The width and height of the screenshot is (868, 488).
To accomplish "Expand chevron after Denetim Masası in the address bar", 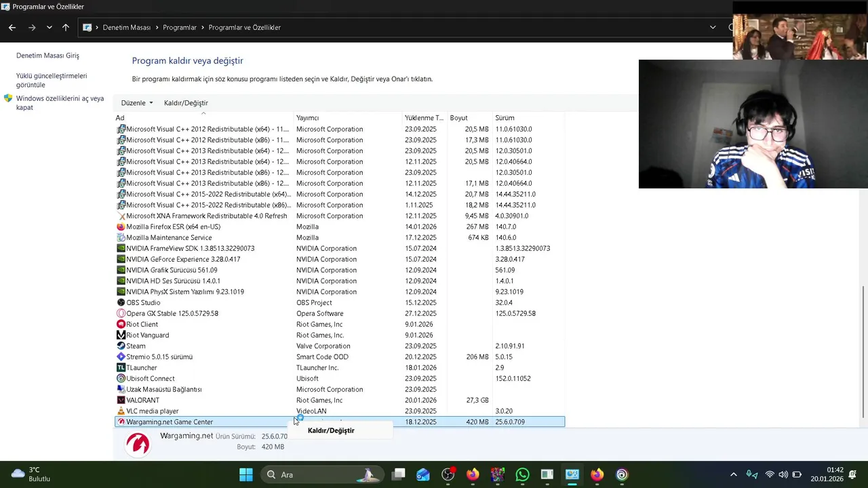I will point(157,27).
